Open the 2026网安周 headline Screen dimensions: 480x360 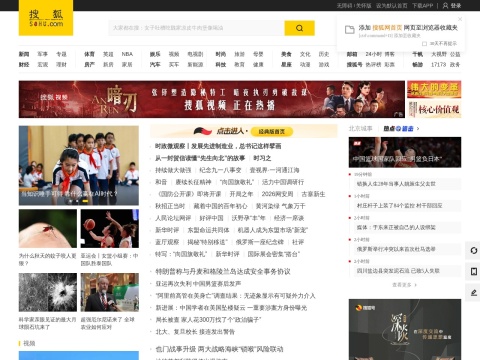coord(277,194)
